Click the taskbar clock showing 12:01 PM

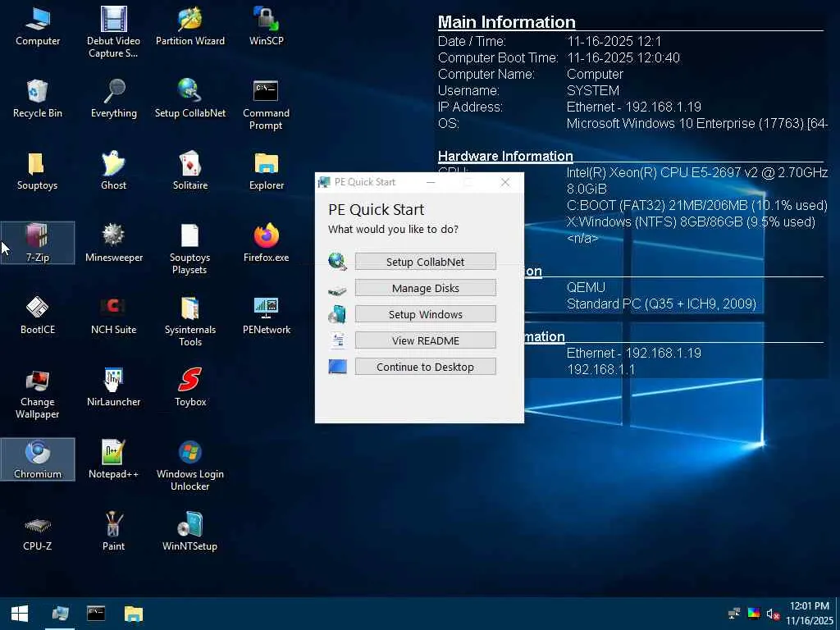810,614
